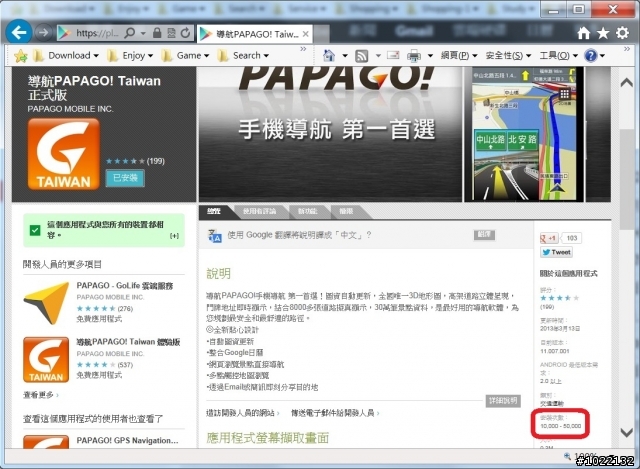This screenshot has width=640, height=469.
Task: Click the scrollbar down arrow
Action: pyautogui.click(x=627, y=432)
